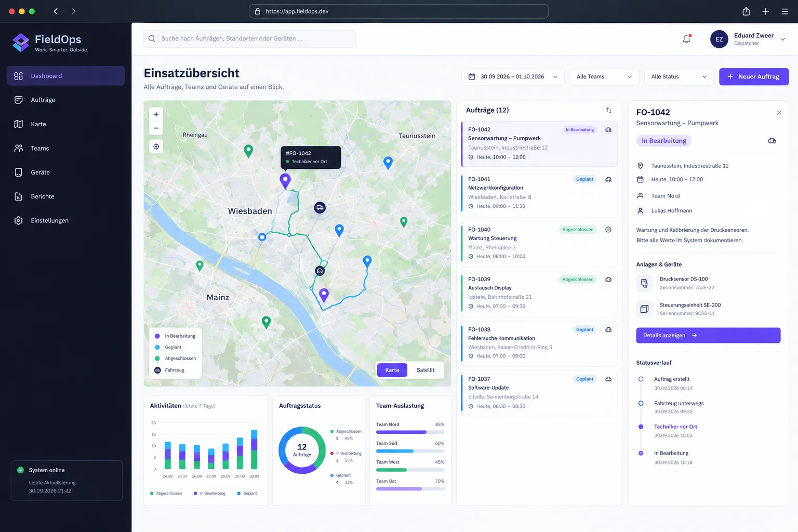The width and height of the screenshot is (798, 532).
Task: Go to Aufträge in sidebar
Action: coord(65,100)
